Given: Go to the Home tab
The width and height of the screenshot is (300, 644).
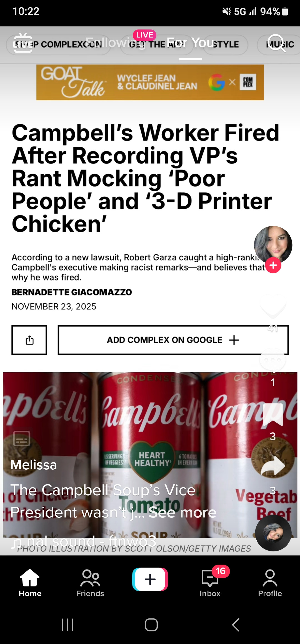Looking at the screenshot, I should [30, 583].
